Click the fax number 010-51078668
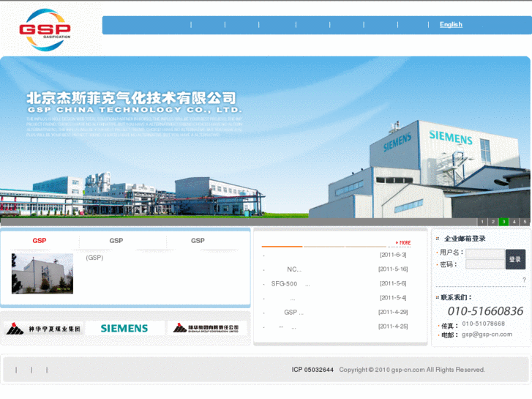 (x=484, y=324)
